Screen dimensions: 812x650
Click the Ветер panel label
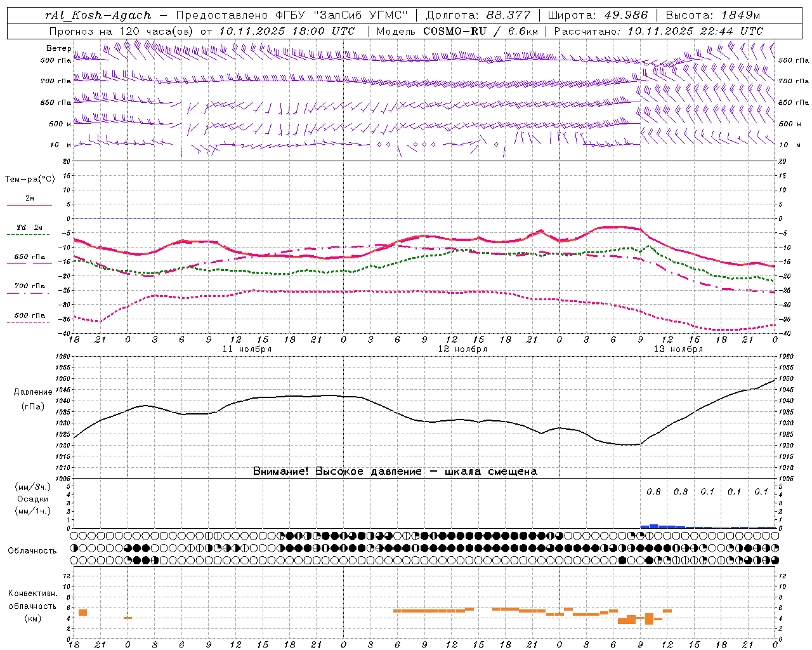(x=58, y=48)
